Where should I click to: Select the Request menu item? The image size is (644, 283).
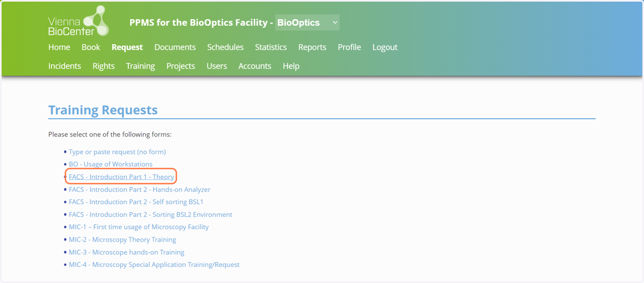click(127, 47)
